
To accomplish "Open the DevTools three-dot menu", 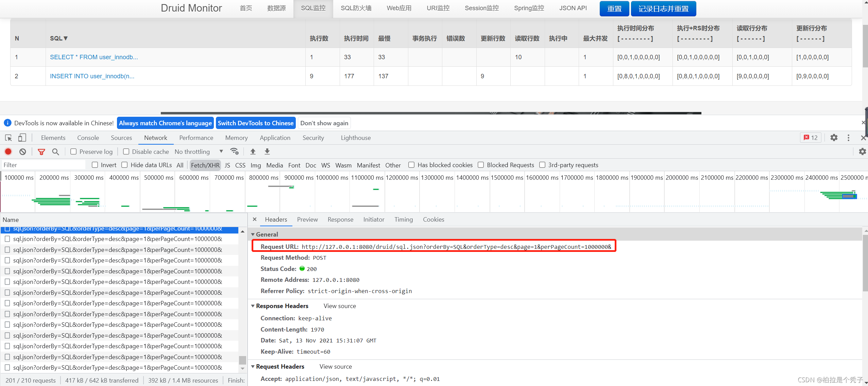I will 848,138.
